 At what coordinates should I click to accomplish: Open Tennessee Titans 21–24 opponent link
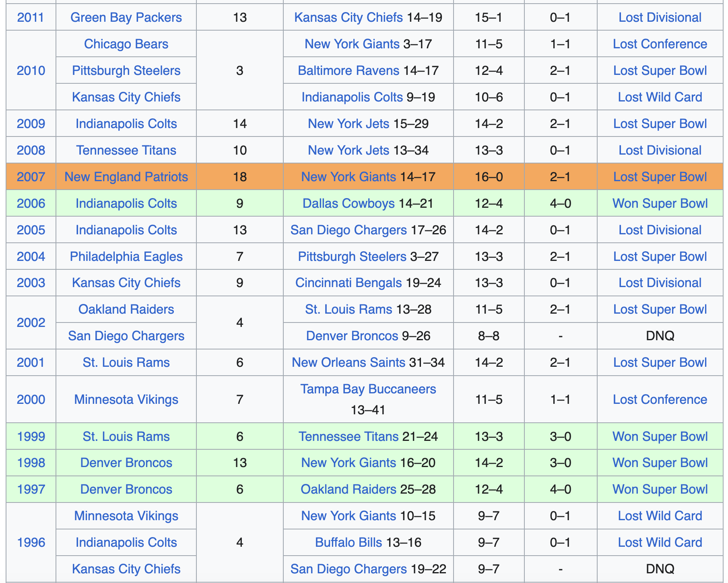coord(349,436)
